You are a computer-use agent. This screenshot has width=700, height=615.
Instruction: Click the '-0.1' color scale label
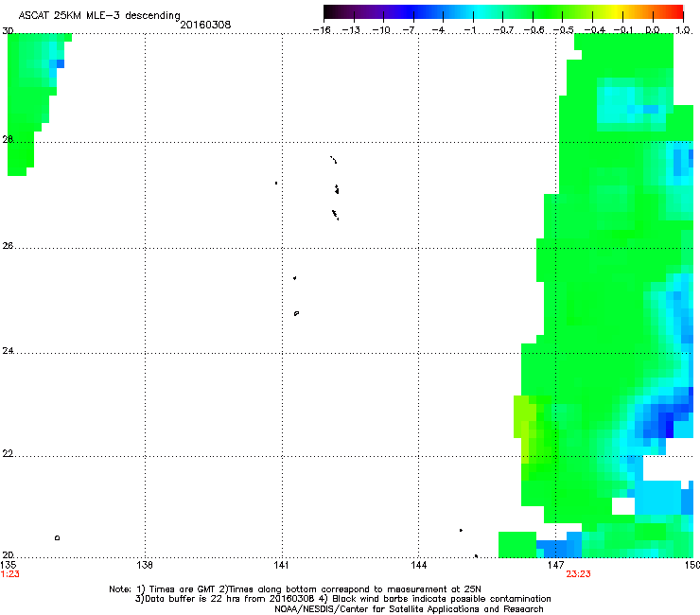coord(623,30)
